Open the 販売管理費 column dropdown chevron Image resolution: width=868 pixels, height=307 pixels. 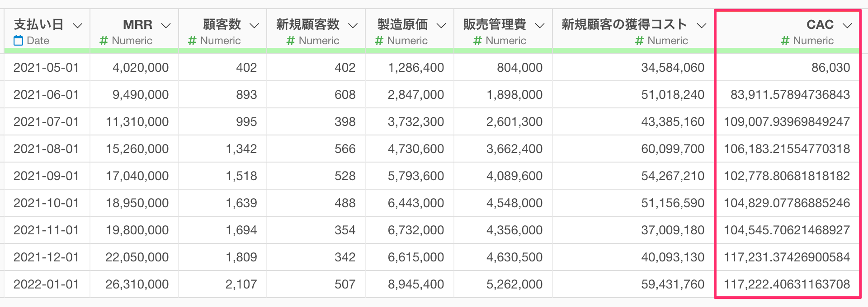click(540, 25)
